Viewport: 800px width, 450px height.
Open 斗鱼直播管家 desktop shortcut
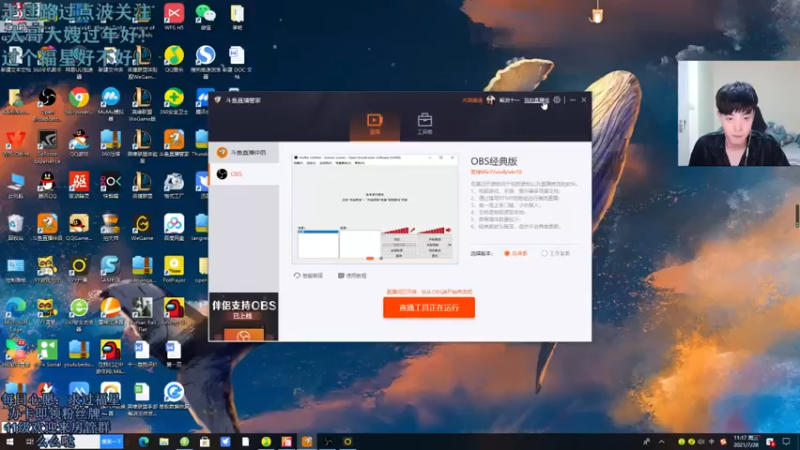[173, 143]
